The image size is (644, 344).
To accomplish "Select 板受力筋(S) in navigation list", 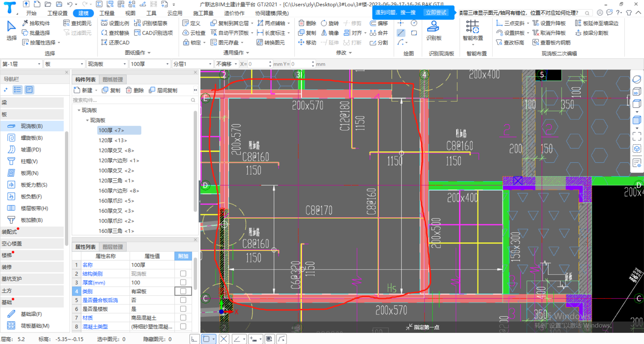I will 32,185.
